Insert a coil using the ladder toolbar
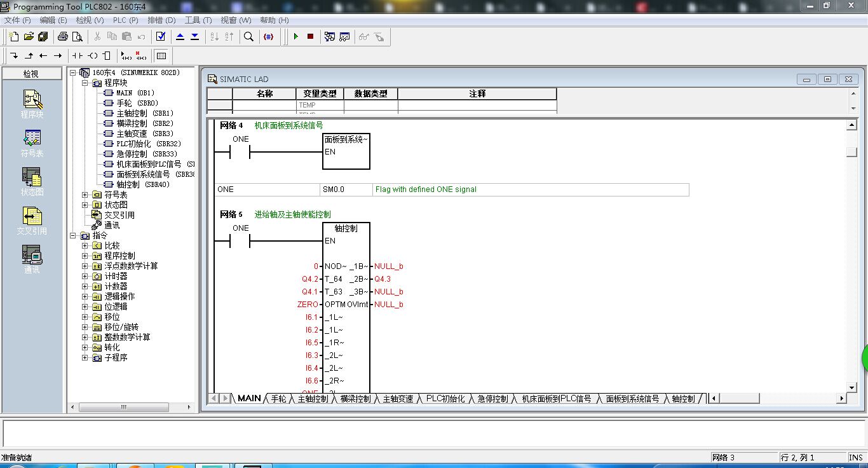 pyautogui.click(x=93, y=56)
